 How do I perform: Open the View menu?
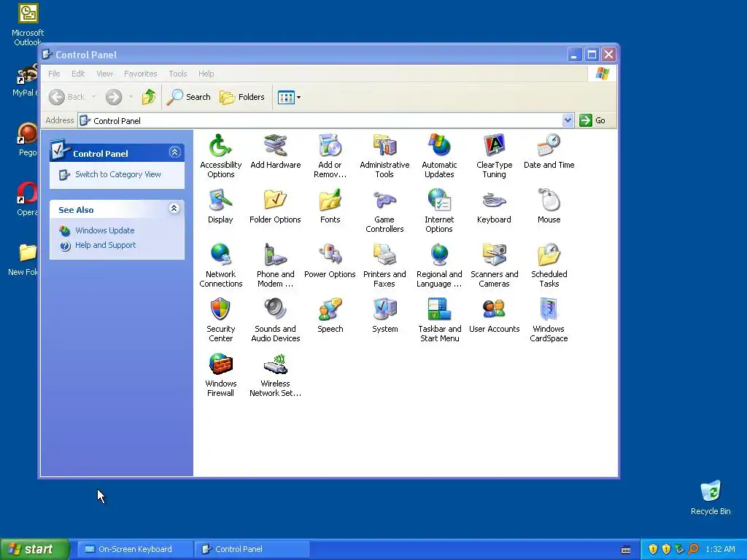pyautogui.click(x=104, y=74)
